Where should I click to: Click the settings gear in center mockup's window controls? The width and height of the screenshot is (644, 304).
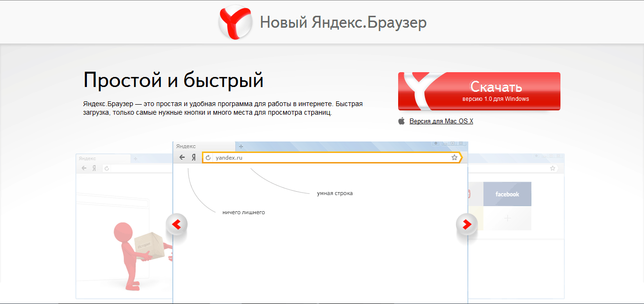(x=436, y=143)
